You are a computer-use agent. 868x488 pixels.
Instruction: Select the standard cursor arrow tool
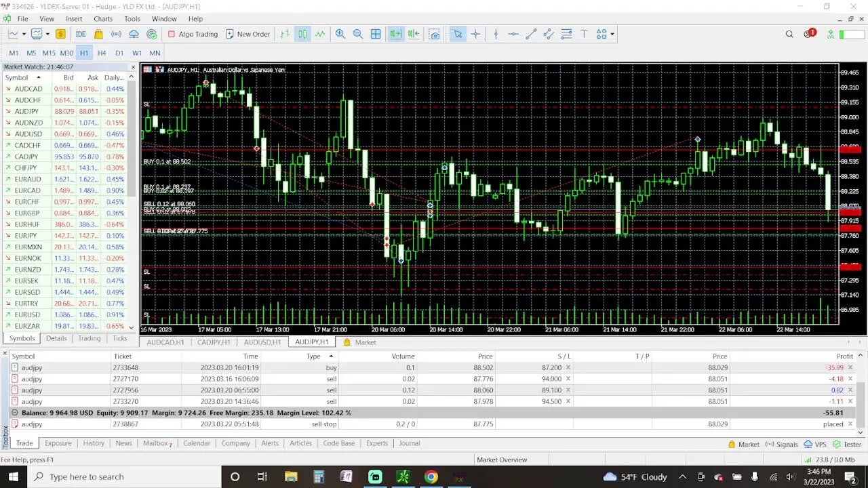(x=458, y=34)
